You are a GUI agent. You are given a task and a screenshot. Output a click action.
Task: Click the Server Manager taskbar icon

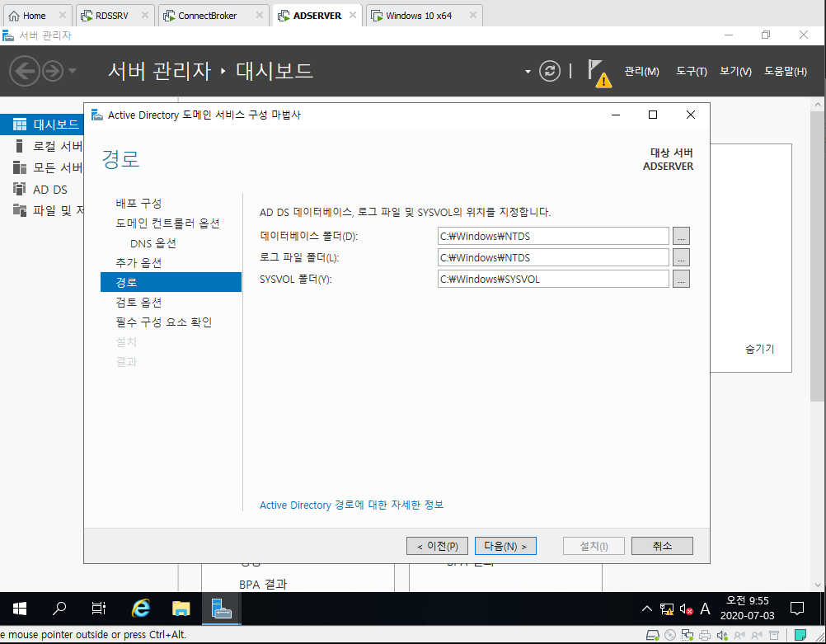click(x=222, y=609)
